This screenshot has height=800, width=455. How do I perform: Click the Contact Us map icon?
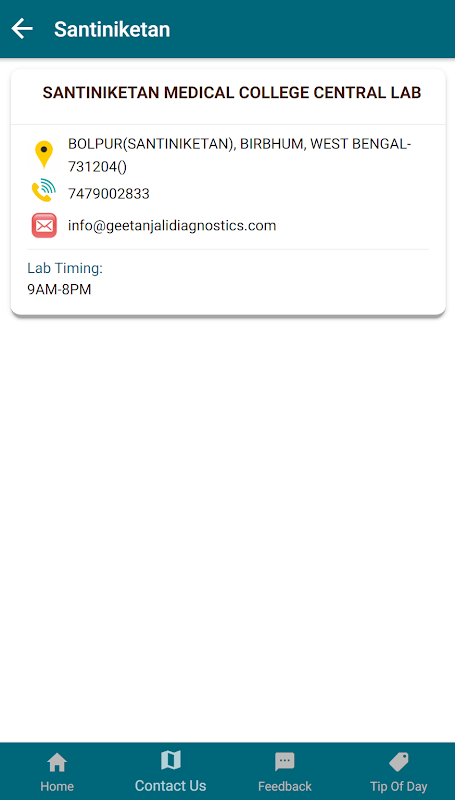[170, 760]
